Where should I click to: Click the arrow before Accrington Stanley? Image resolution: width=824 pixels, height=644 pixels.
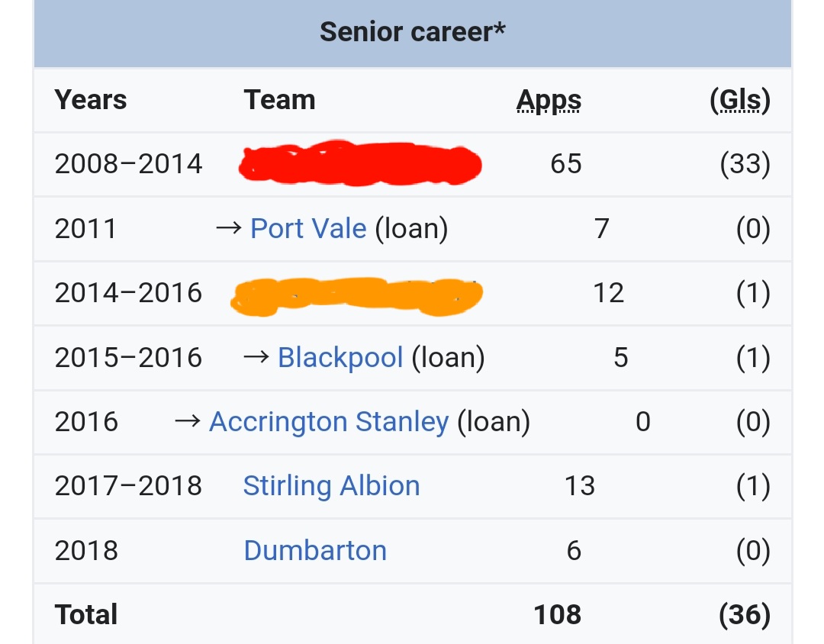(188, 421)
